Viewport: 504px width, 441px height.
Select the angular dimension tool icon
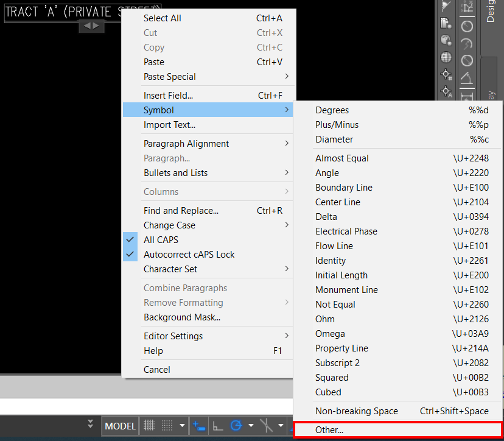[467, 77]
